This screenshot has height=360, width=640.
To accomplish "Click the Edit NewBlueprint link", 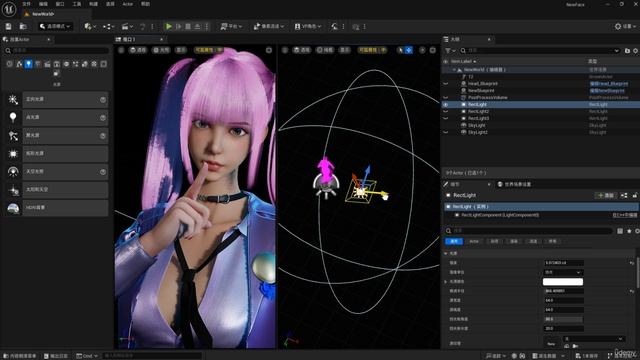I will click(x=607, y=91).
